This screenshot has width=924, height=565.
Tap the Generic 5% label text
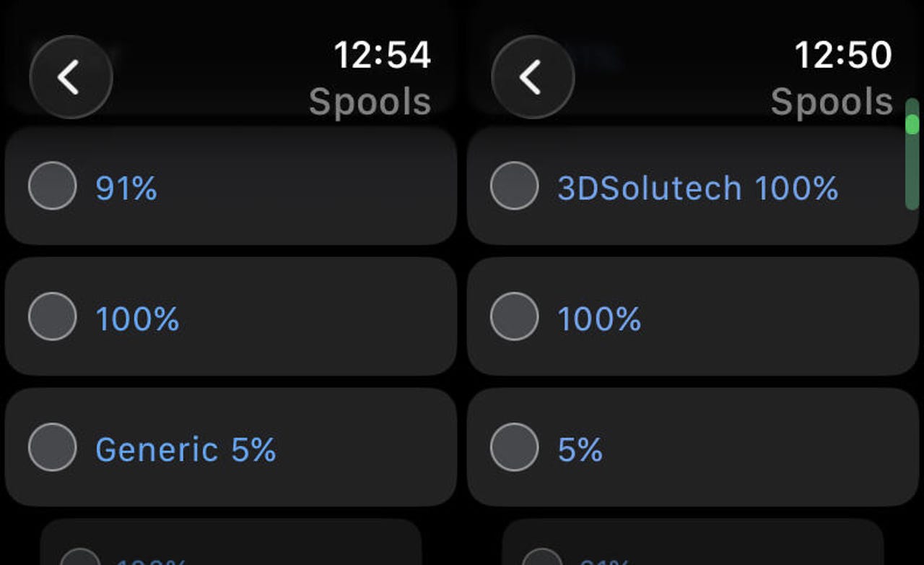point(186,450)
